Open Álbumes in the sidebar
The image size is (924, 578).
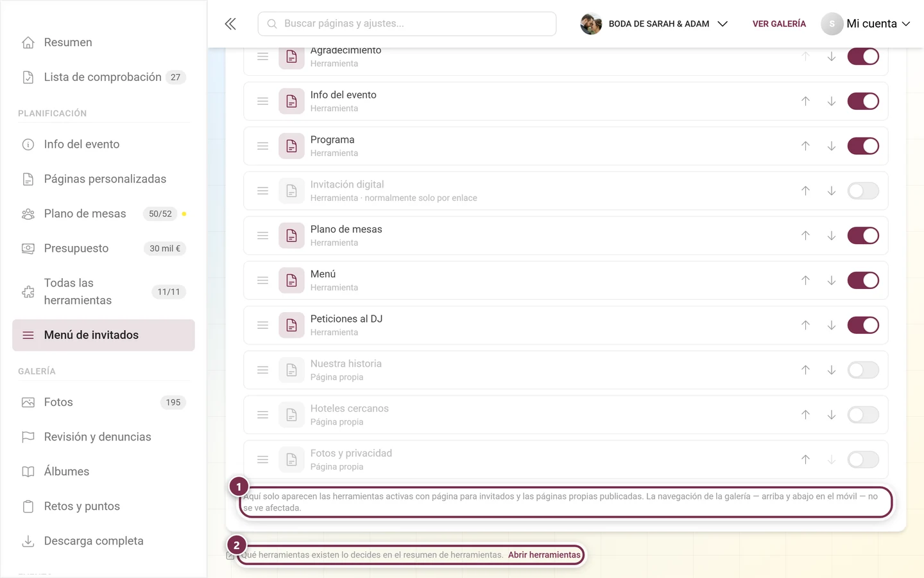pos(103,472)
